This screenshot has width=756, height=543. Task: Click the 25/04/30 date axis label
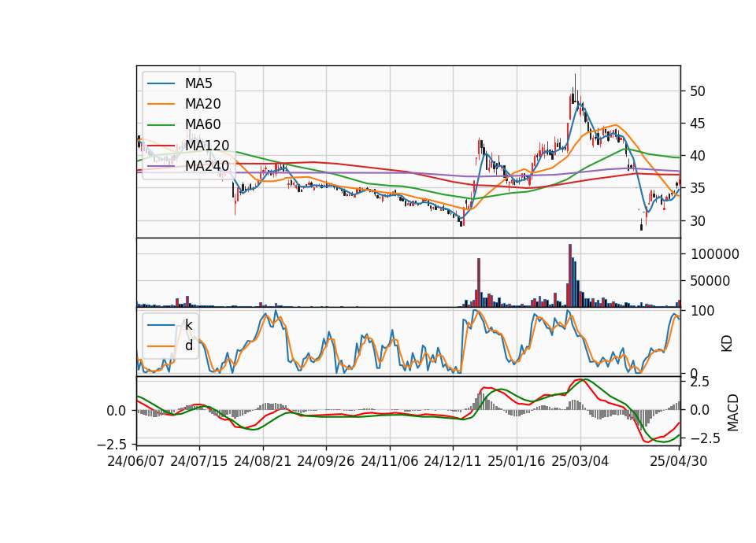pyautogui.click(x=679, y=462)
